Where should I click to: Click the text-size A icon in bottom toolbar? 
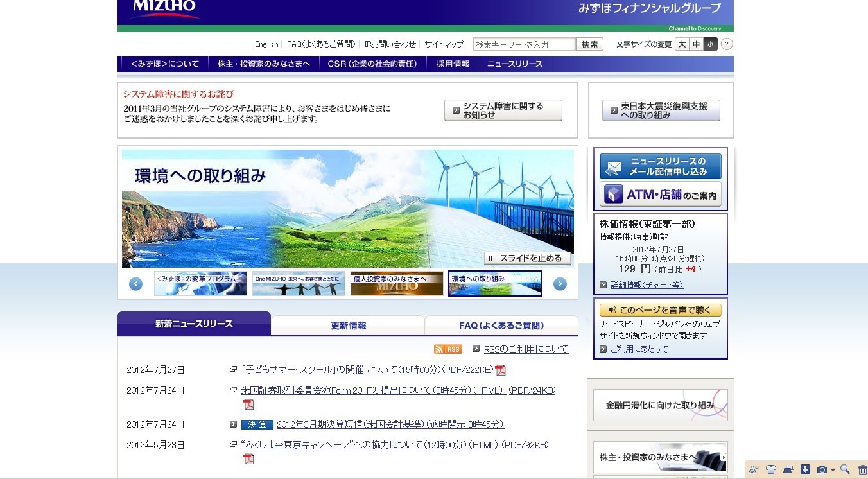coord(754,469)
